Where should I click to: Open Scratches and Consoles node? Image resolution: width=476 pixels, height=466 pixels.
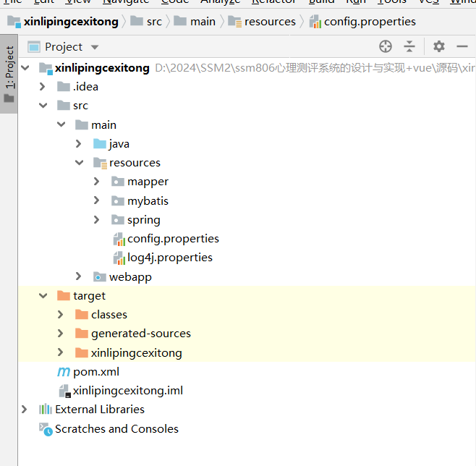coord(116,429)
